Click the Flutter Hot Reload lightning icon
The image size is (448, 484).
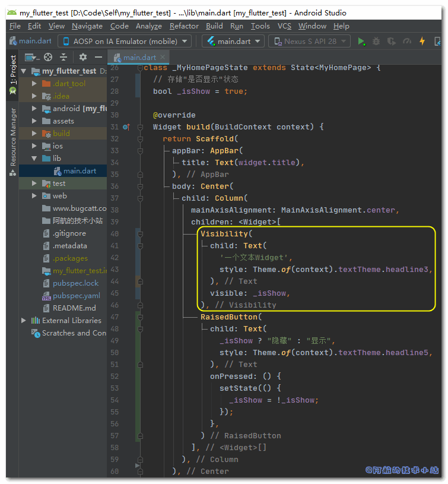coord(422,42)
